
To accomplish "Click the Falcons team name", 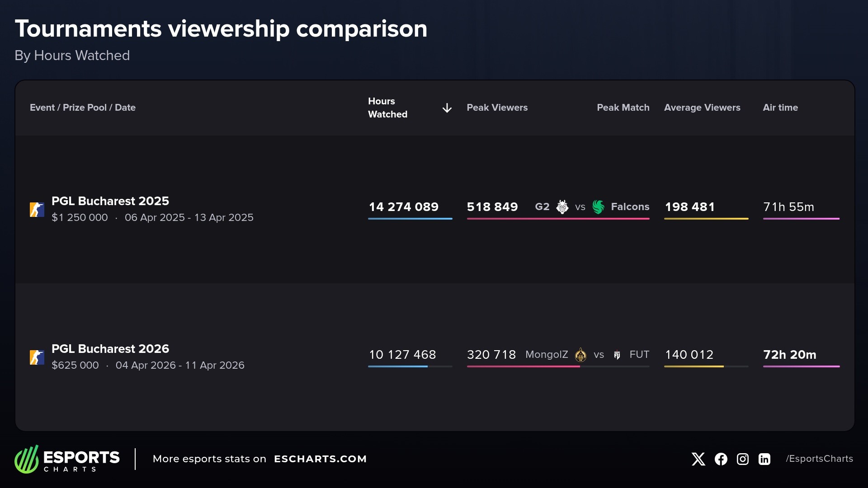I will [x=630, y=207].
